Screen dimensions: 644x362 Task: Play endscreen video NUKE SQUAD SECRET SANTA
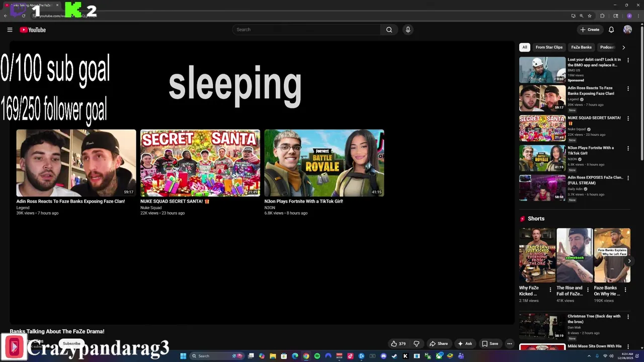point(200,163)
